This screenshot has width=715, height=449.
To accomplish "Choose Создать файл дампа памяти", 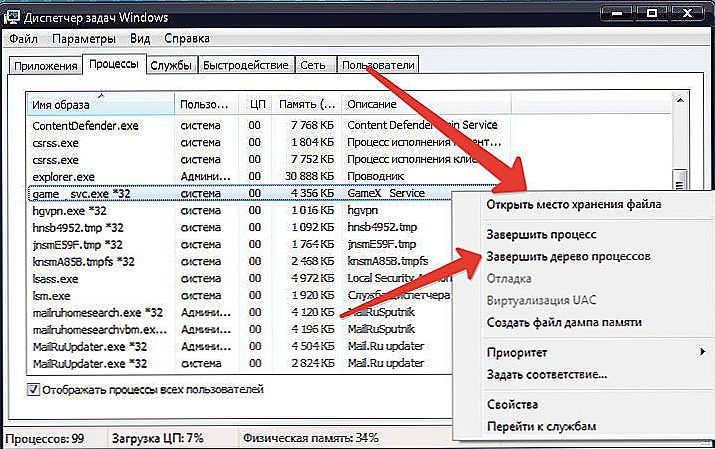I will pyautogui.click(x=564, y=323).
